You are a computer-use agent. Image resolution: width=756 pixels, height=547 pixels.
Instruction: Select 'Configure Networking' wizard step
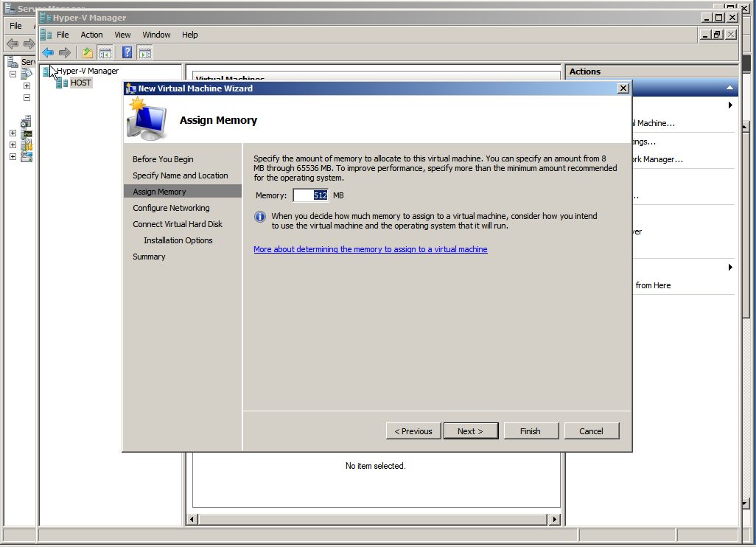pyautogui.click(x=171, y=208)
